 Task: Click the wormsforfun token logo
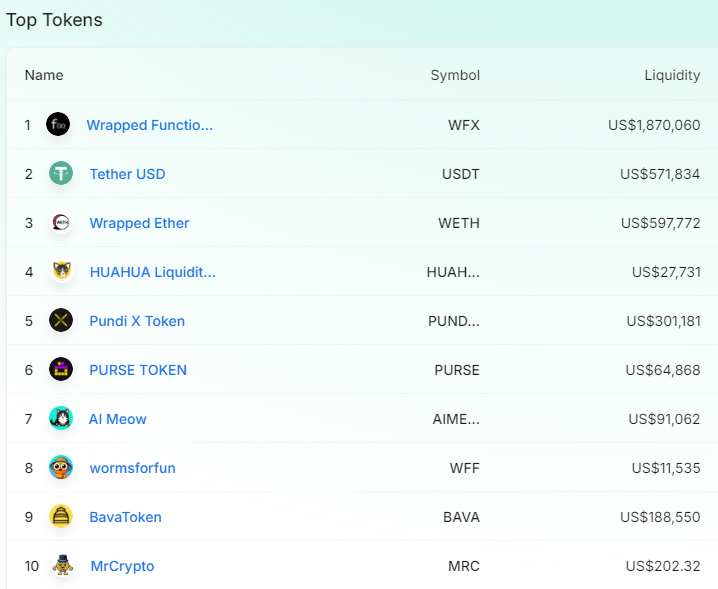click(x=61, y=467)
